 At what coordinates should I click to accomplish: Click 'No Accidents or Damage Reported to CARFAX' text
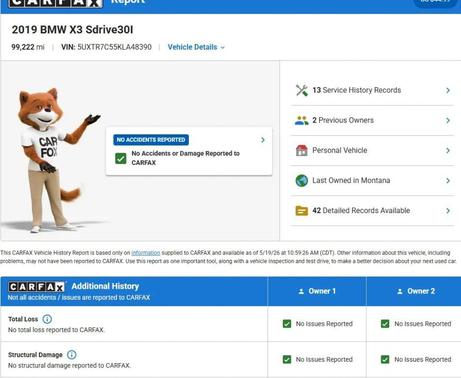[185, 158]
